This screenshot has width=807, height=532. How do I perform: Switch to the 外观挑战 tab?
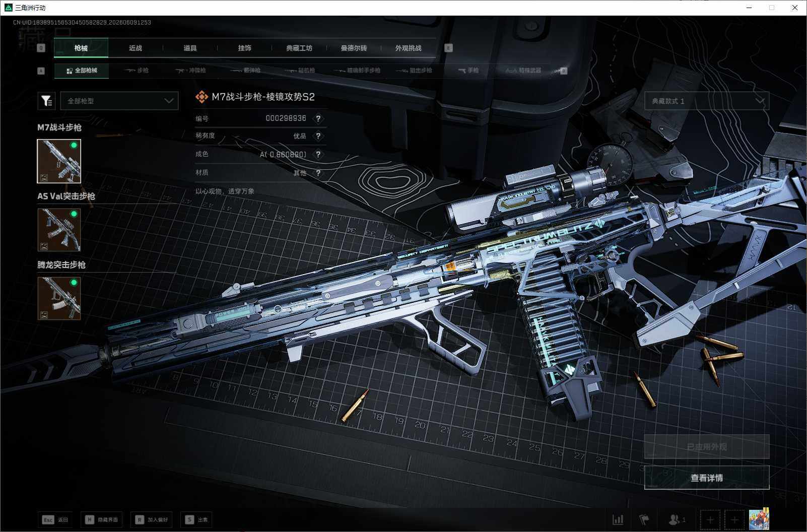408,48
